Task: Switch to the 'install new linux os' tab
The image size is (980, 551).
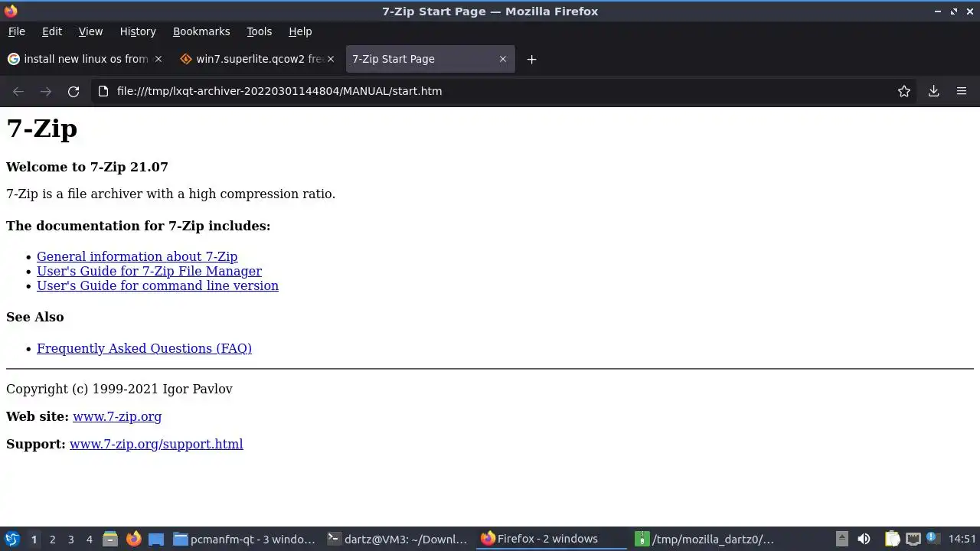Action: click(84, 59)
